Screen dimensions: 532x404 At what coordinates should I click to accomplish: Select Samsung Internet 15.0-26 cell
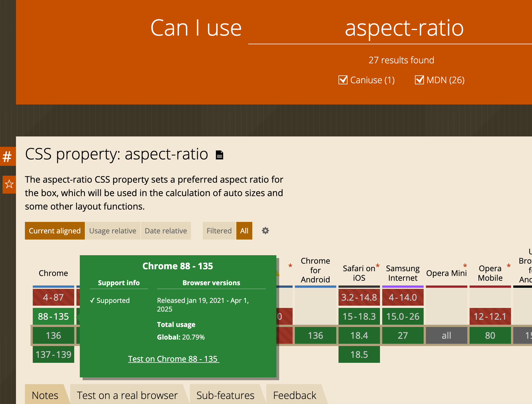(x=403, y=316)
